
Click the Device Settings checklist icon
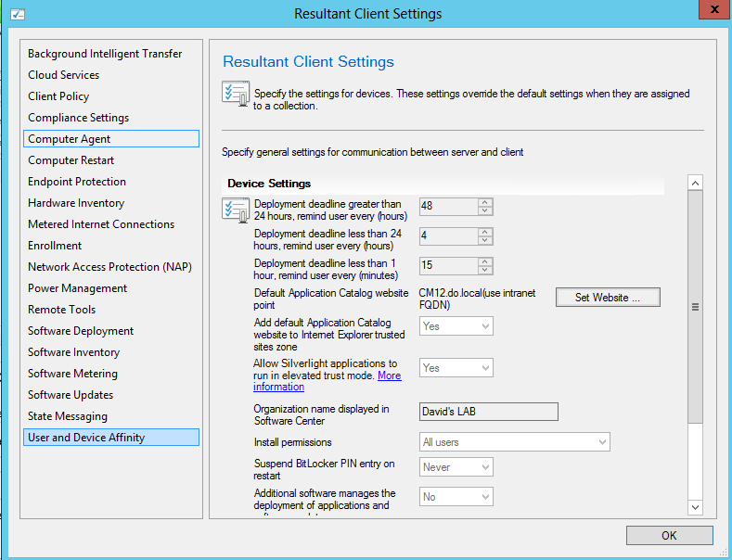point(236,210)
